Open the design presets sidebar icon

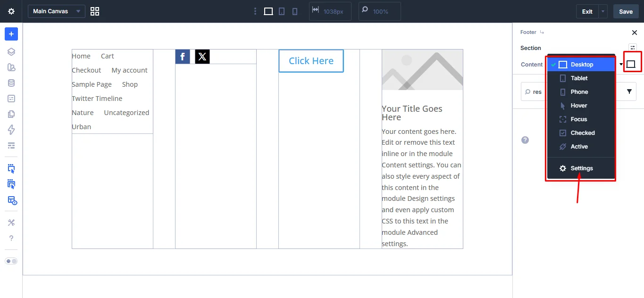pyautogui.click(x=11, y=67)
